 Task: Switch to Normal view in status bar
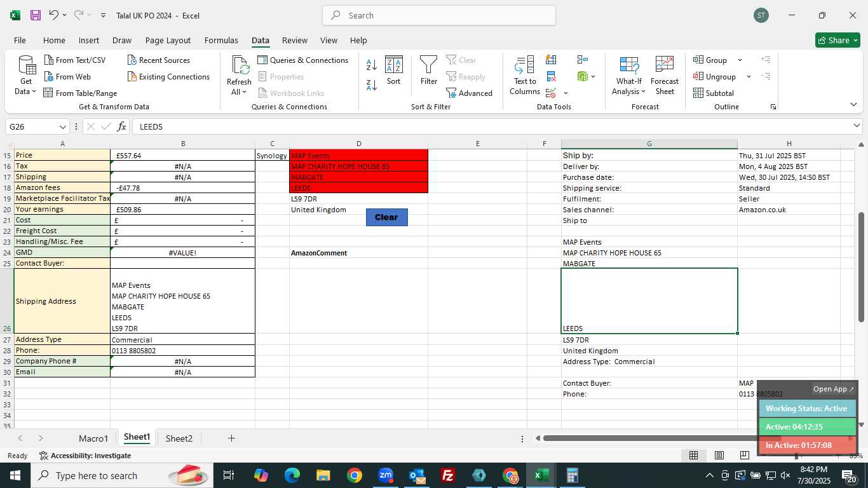click(694, 455)
